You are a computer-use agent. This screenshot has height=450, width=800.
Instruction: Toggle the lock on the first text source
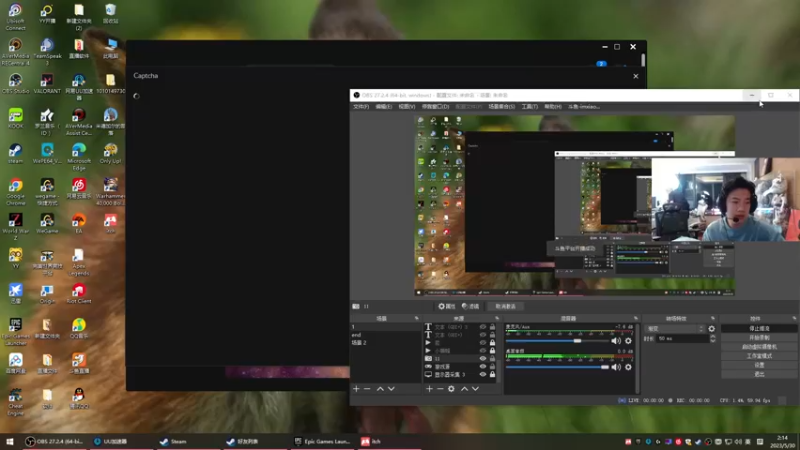(x=492, y=327)
